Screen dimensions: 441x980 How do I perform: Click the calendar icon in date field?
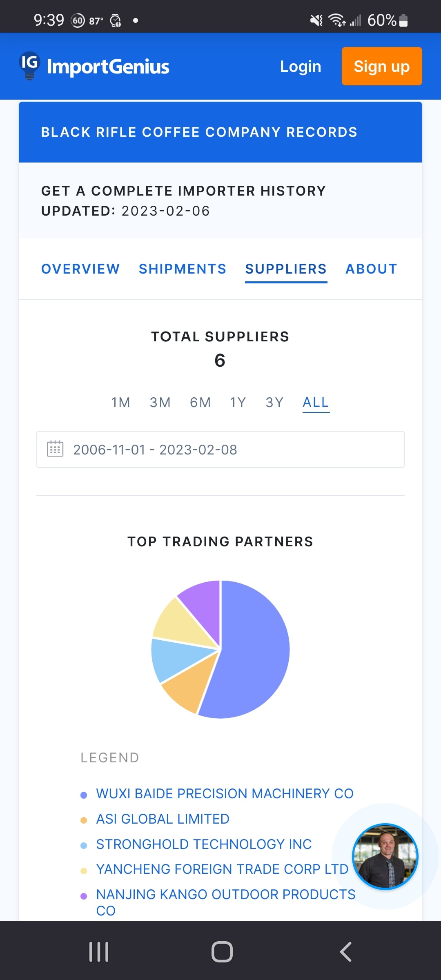(55, 449)
